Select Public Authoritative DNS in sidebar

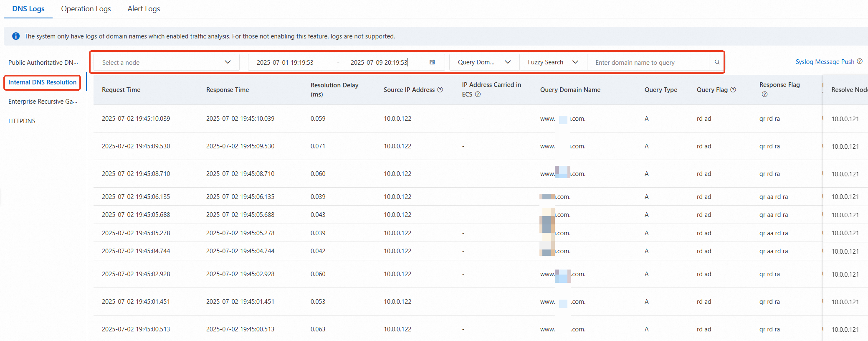click(43, 63)
